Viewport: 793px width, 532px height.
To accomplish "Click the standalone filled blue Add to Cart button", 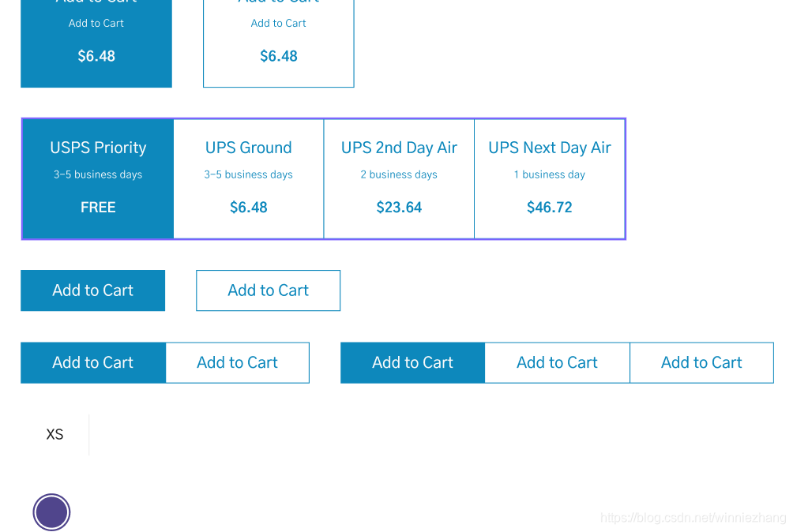I will coord(92,290).
